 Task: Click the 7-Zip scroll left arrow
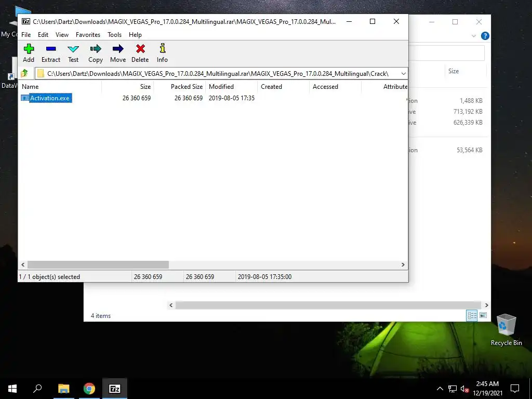(x=23, y=264)
